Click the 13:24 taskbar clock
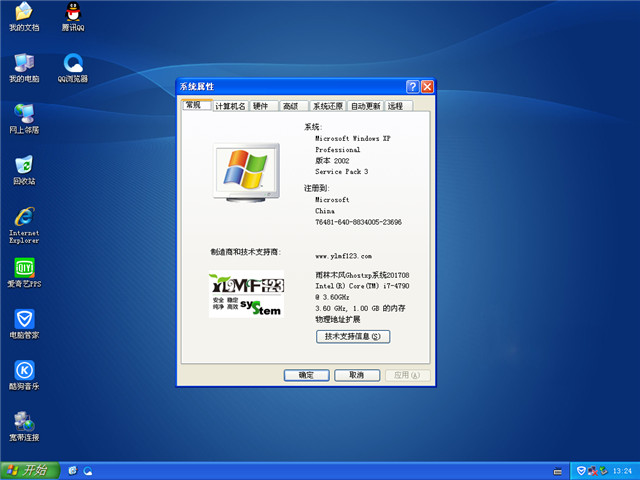This screenshot has width=640, height=480. point(622,471)
